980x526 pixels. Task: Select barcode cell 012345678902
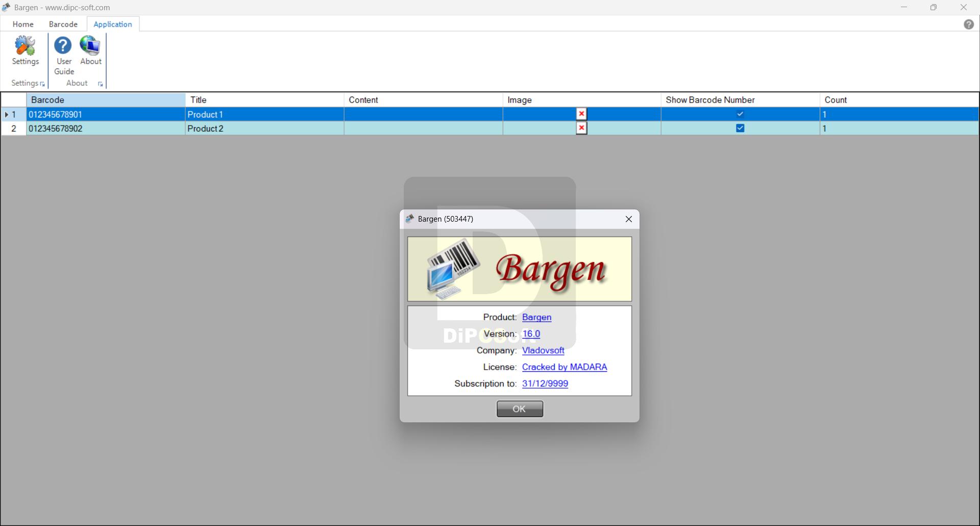pos(106,129)
